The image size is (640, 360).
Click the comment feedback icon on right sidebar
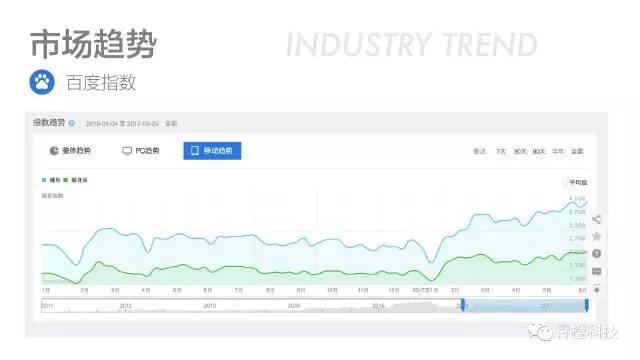[x=596, y=271]
